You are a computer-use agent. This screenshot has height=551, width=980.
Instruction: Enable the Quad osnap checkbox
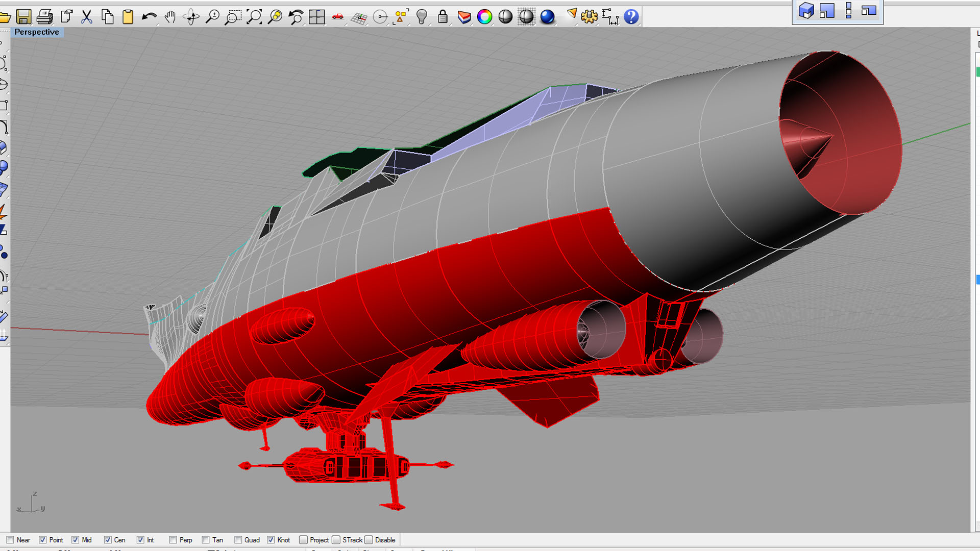tap(238, 540)
